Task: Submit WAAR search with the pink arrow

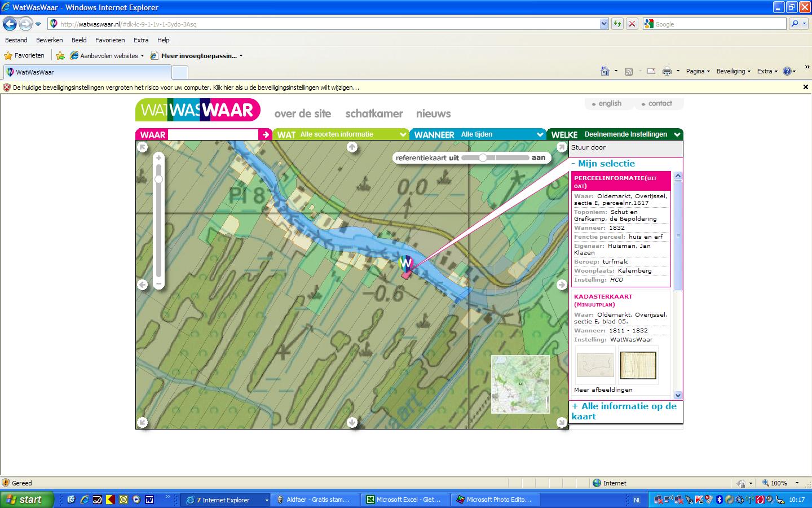Action: [266, 134]
